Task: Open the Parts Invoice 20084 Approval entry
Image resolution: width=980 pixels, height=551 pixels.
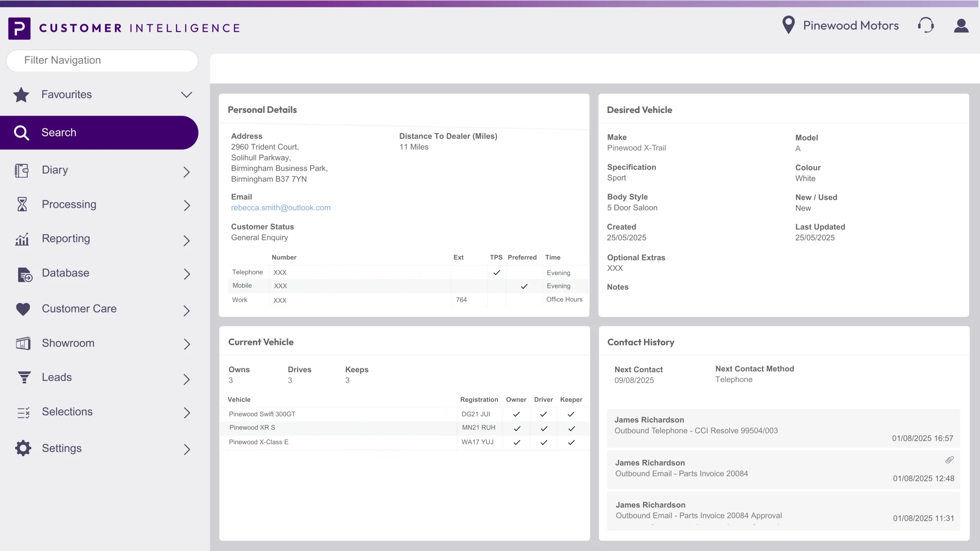Action: [783, 511]
